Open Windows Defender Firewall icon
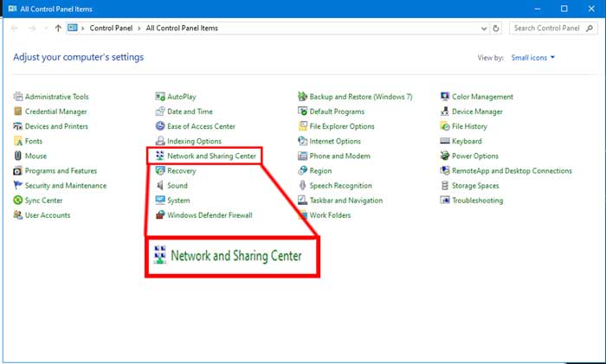This screenshot has height=364, width=606. tap(160, 215)
